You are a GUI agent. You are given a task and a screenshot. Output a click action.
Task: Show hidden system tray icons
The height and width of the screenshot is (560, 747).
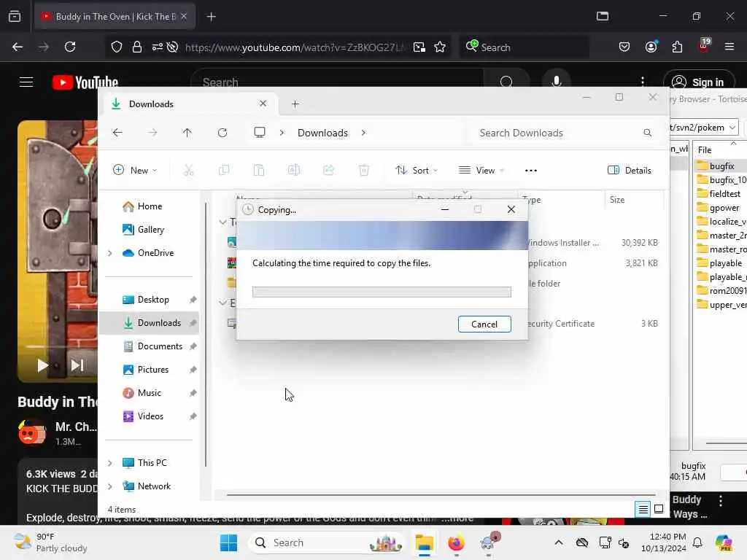559,542
